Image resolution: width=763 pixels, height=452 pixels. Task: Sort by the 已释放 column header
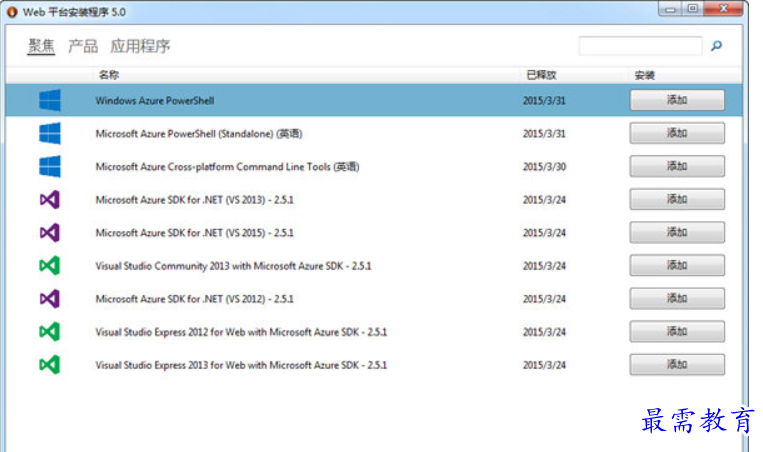[x=541, y=75]
